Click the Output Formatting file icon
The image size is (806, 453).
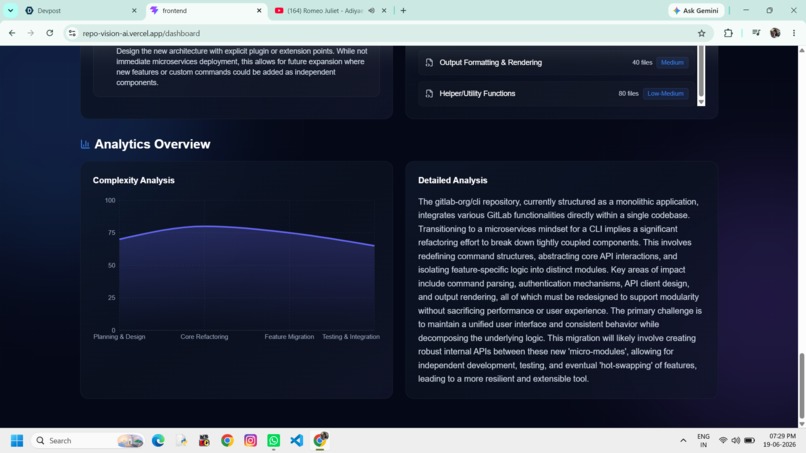pos(429,63)
